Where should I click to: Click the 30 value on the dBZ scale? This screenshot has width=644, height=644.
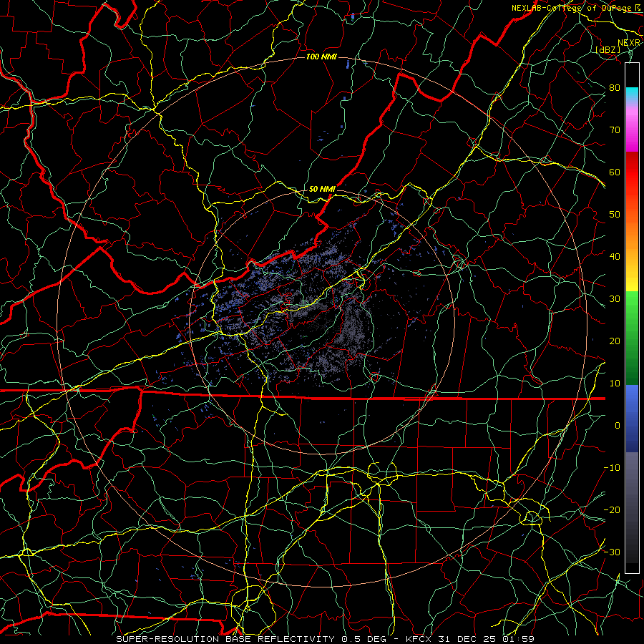click(x=615, y=299)
